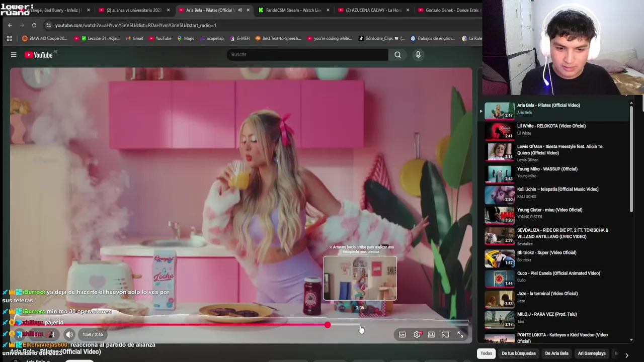Screen dimensions: 644x362
Task: Close the alianza vs universitario tab
Action: click(168, 10)
